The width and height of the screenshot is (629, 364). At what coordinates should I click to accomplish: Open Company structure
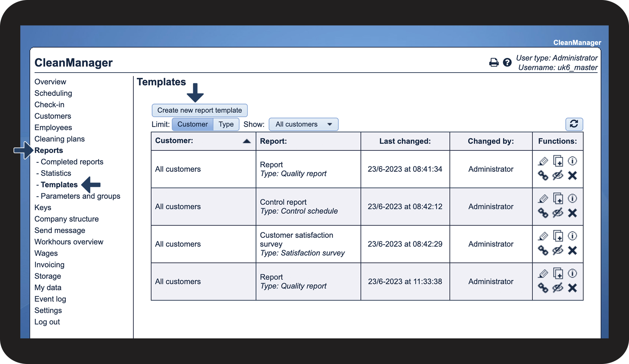pyautogui.click(x=67, y=219)
